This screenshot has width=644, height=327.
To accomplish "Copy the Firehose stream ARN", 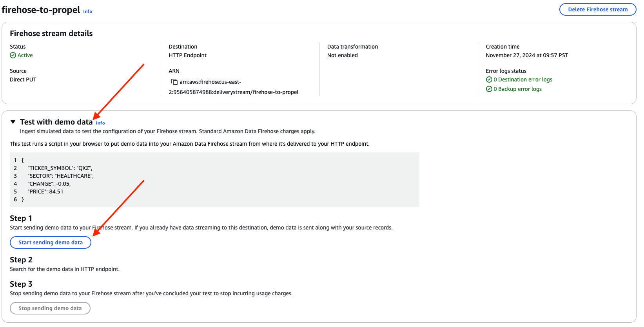I will pos(174,82).
